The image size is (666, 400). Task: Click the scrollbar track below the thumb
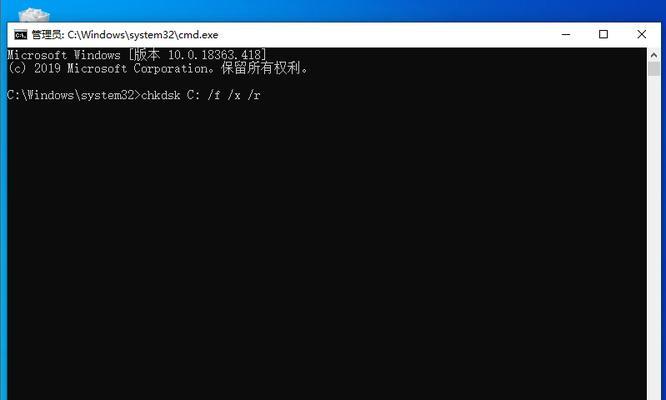pyautogui.click(x=654, y=238)
